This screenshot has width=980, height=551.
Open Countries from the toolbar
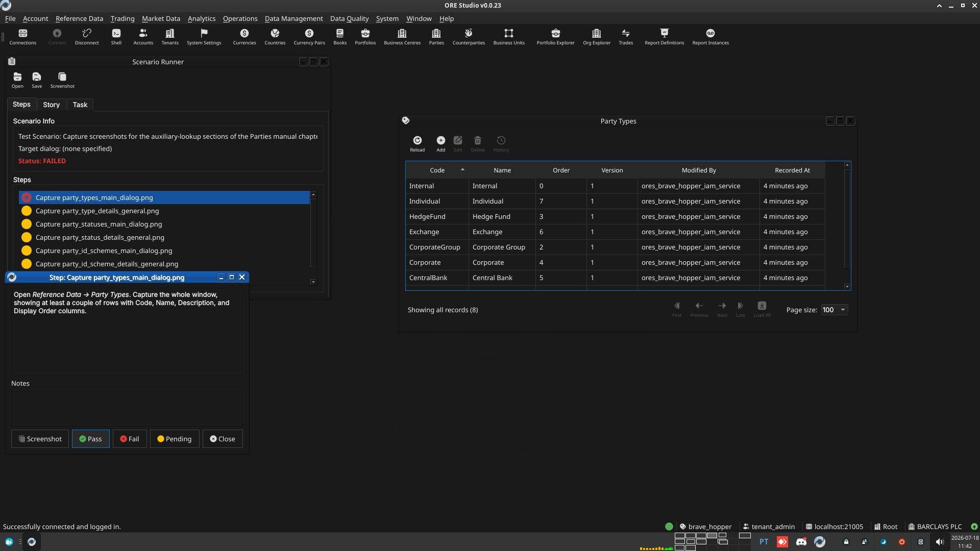point(275,36)
